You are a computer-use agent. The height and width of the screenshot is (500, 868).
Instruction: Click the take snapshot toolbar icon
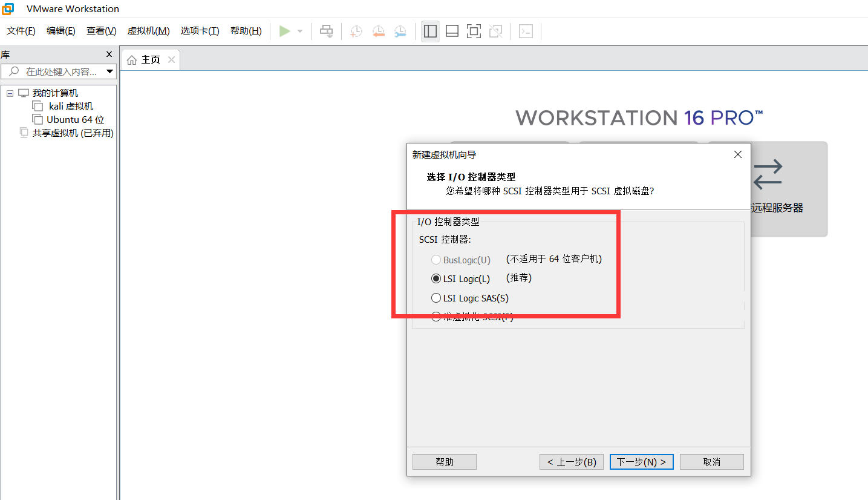click(x=356, y=31)
